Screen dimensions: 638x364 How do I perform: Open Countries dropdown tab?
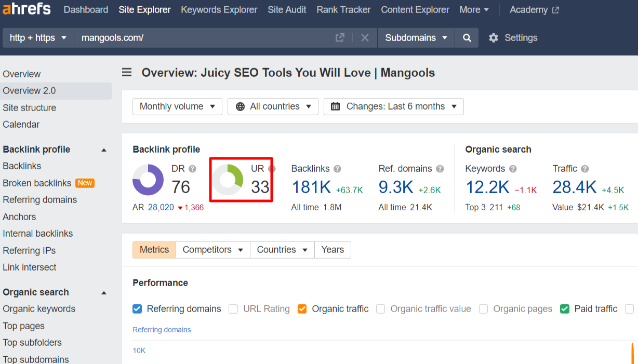[282, 250]
